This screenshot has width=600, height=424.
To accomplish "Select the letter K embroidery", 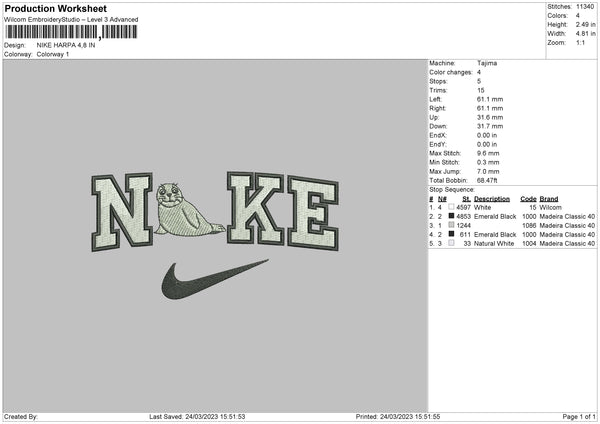I will [255, 208].
